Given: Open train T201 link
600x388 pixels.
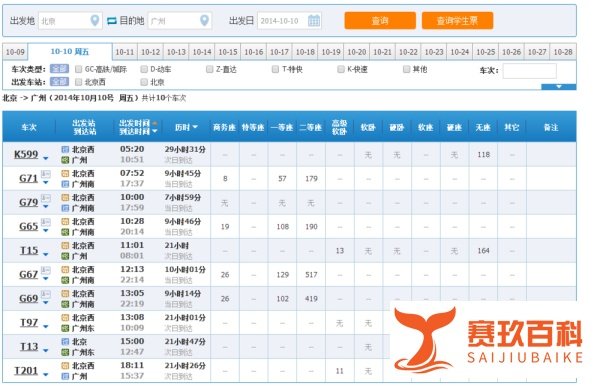Looking at the screenshot, I should point(26,370).
